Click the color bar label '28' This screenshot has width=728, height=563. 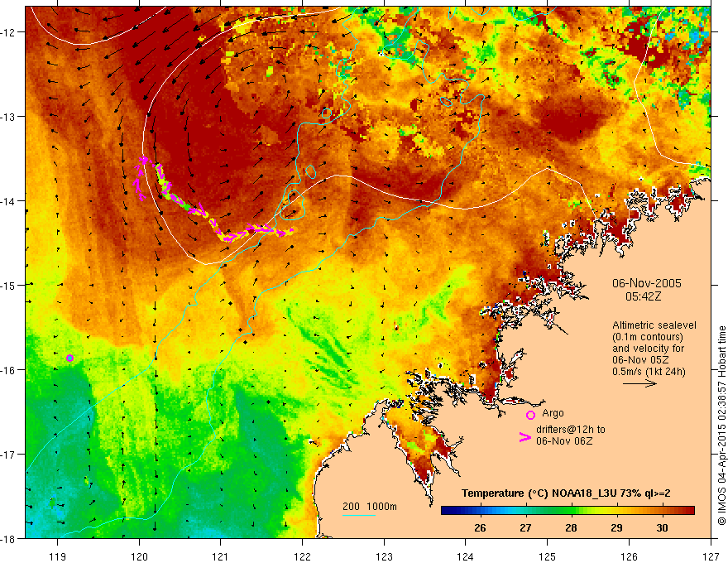click(571, 527)
